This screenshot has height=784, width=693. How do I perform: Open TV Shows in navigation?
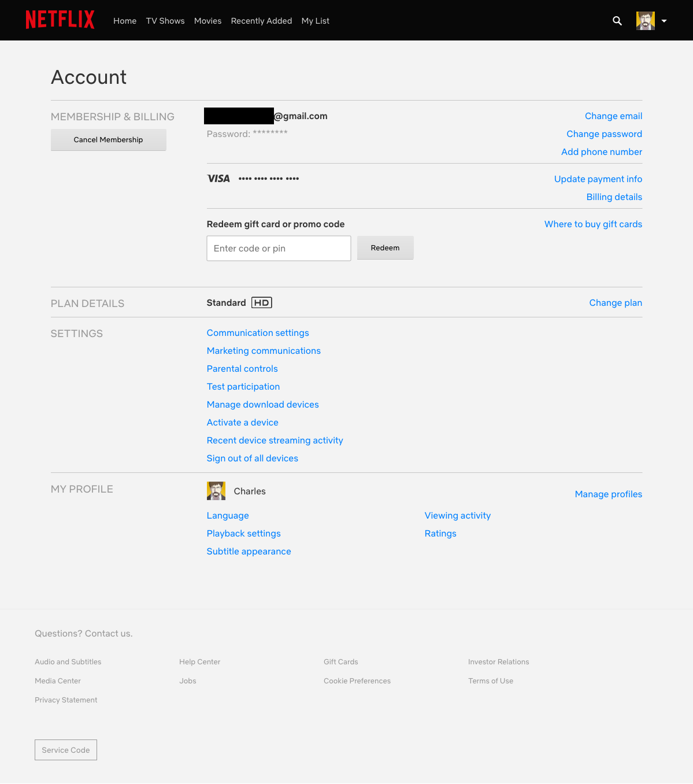pos(165,21)
